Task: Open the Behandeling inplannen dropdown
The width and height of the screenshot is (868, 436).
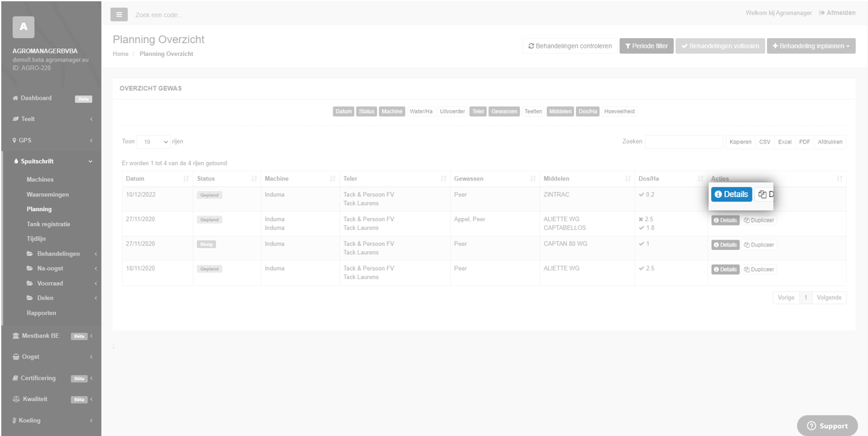Action: [811, 46]
